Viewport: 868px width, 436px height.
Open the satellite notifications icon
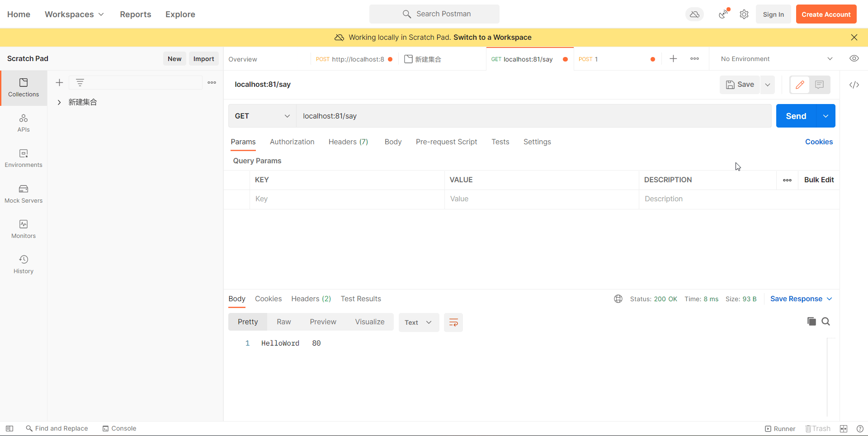(x=724, y=14)
